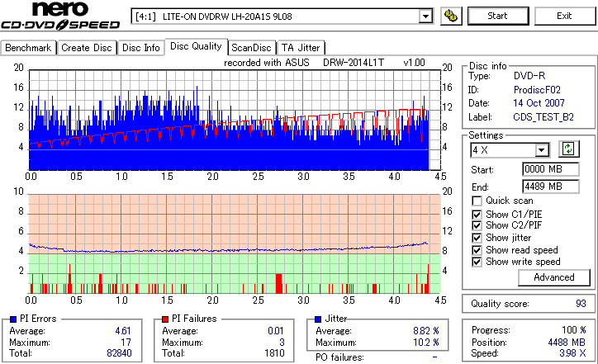Open the LITE-ON drive selection dropdown
The width and height of the screenshot is (598, 364).
(x=425, y=17)
